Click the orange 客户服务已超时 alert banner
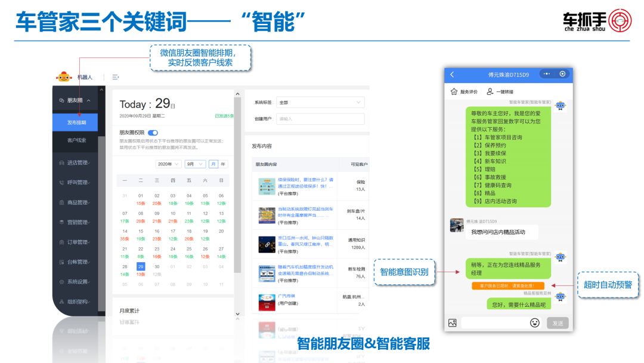The image size is (644, 363). [x=508, y=285]
